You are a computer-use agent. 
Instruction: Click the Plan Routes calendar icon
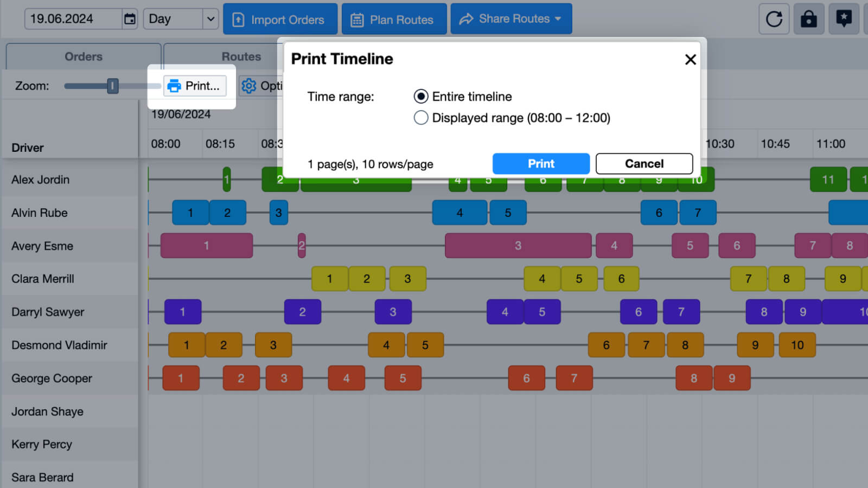(x=356, y=19)
